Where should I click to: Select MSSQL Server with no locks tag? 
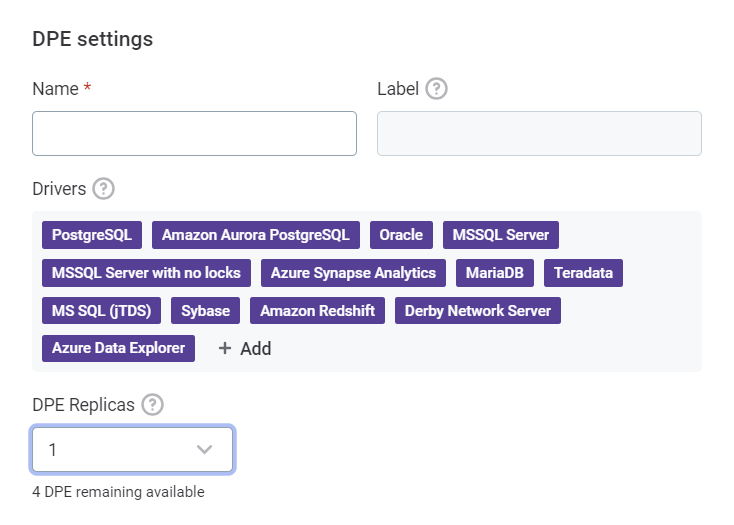click(146, 273)
